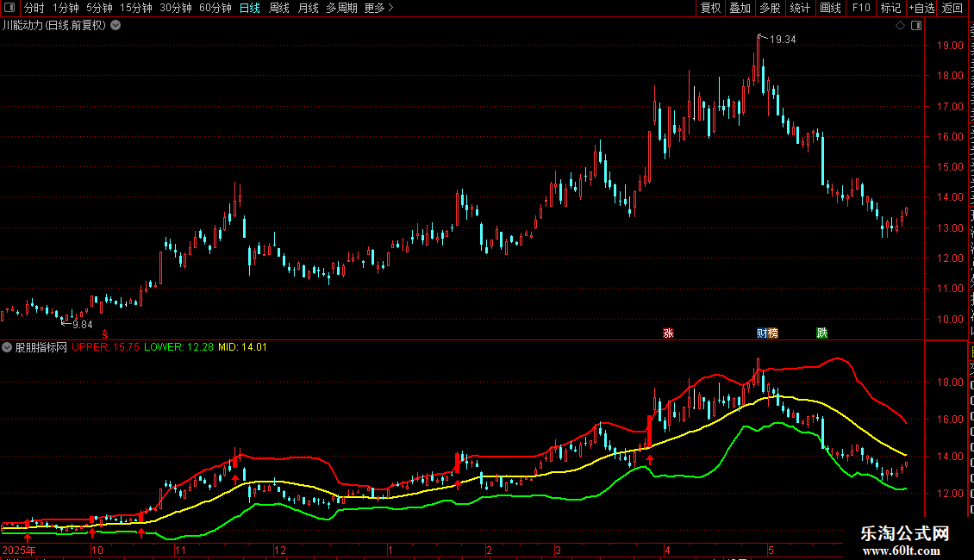
Task: Click the MID: 14.01 indicator value
Action: pos(242,347)
